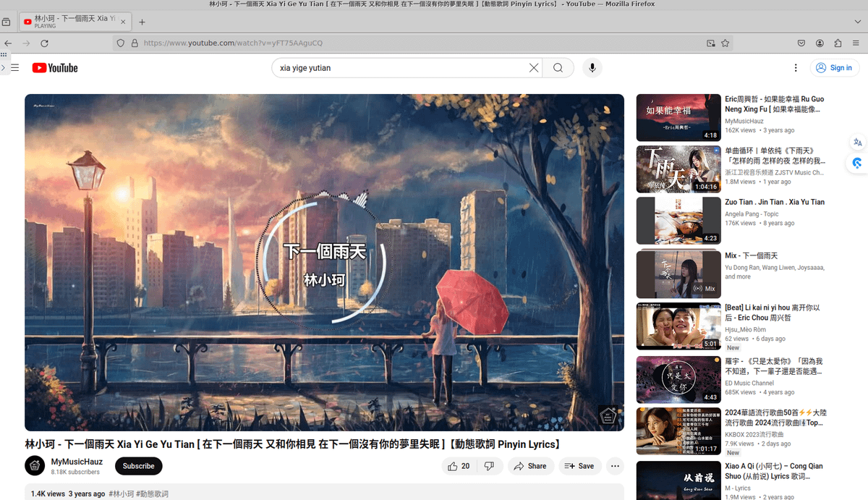Dislike the video with thumbs down

pyautogui.click(x=489, y=466)
